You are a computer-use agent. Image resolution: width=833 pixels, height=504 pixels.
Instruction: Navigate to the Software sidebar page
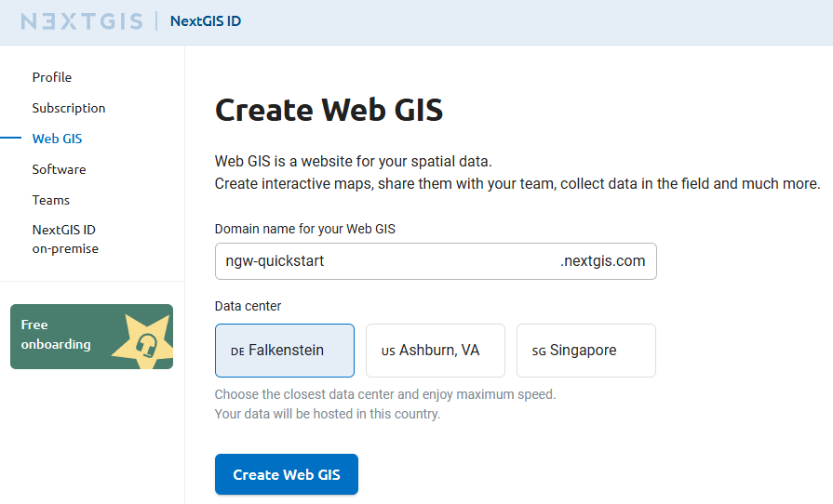pos(59,169)
